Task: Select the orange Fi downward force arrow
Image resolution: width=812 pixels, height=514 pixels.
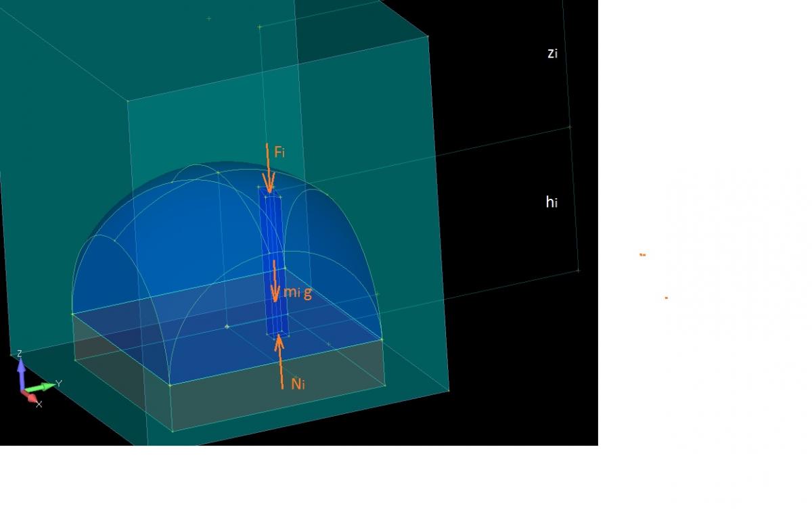Action: [x=269, y=169]
